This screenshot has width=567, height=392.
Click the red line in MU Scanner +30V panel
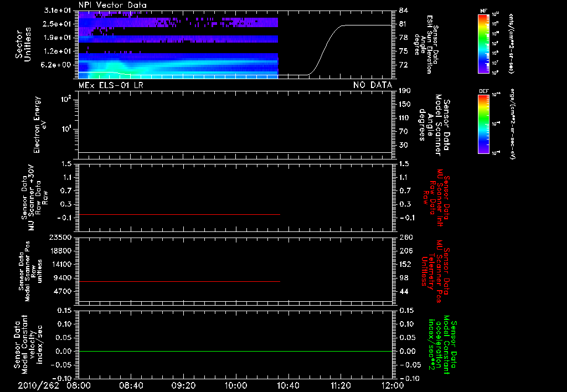click(x=179, y=214)
